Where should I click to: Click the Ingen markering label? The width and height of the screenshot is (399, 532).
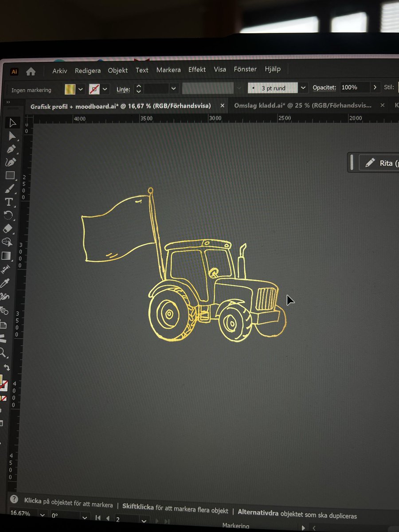31,90
